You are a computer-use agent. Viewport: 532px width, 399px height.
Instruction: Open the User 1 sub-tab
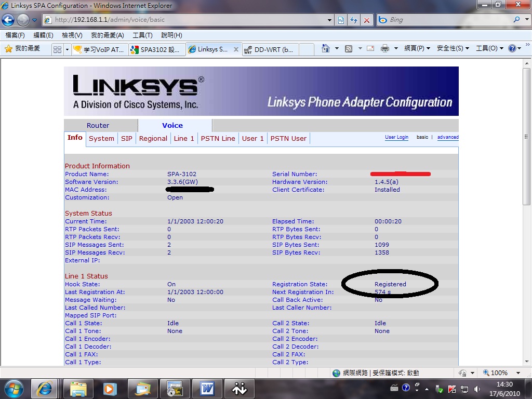click(x=253, y=138)
